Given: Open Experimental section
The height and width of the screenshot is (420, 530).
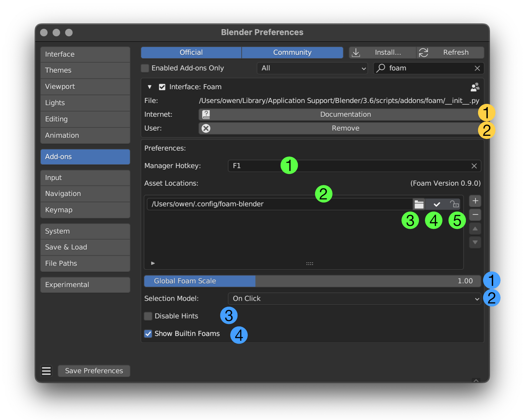Looking at the screenshot, I should [x=85, y=285].
